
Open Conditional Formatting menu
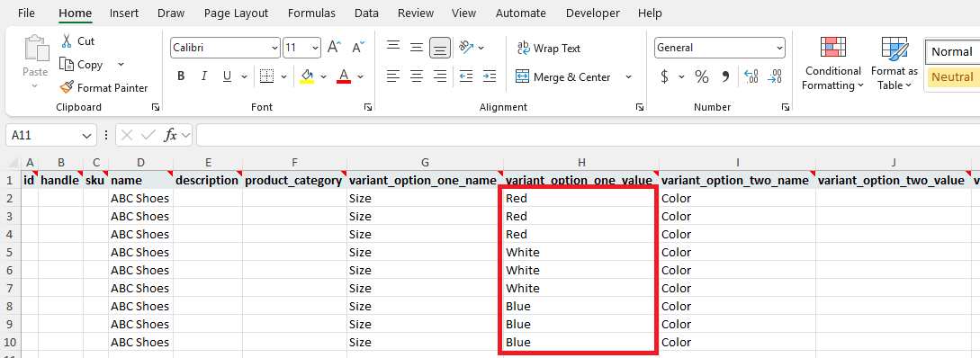(832, 63)
